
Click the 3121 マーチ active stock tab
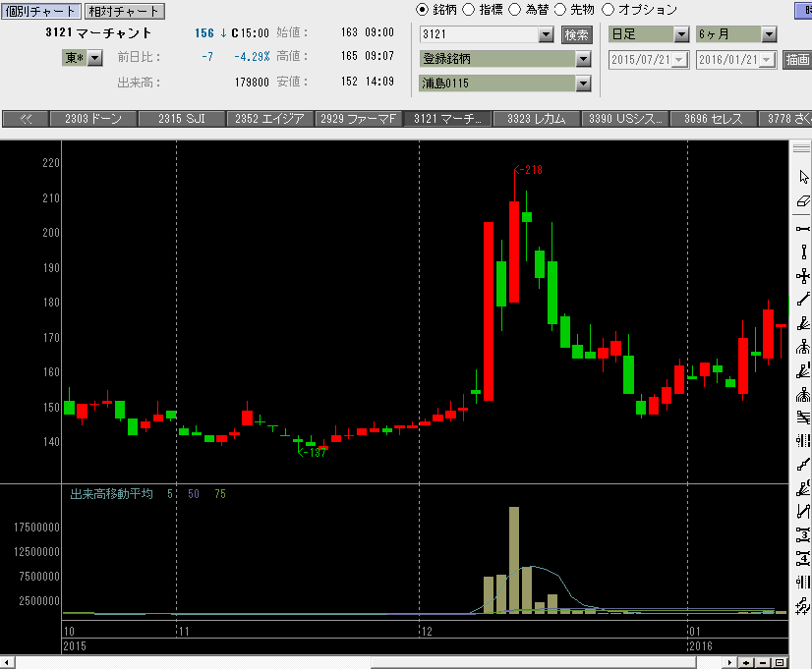(x=447, y=119)
